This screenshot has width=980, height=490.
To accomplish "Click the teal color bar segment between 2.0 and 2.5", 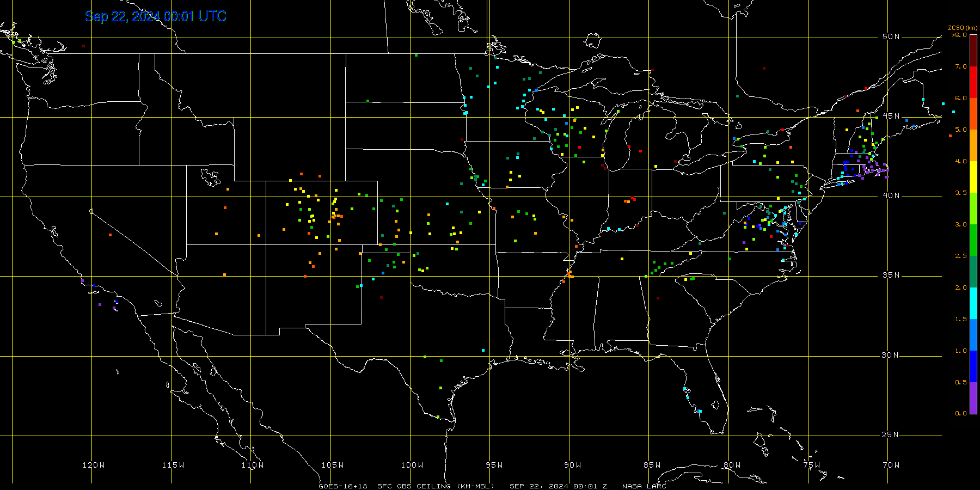I will 973,272.
